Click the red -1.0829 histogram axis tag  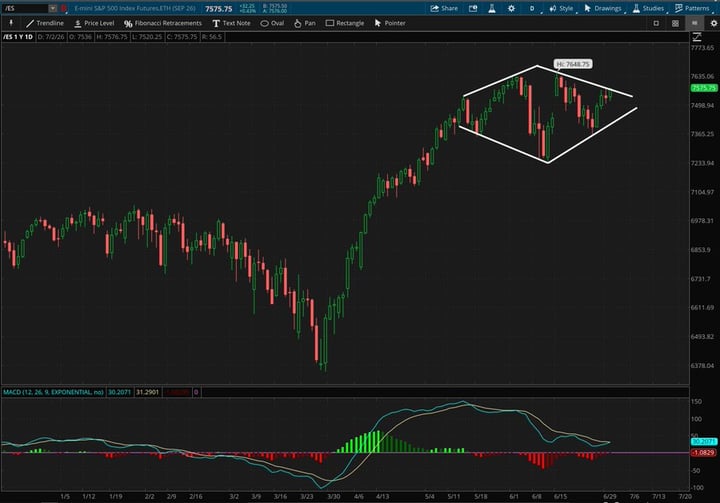click(703, 452)
